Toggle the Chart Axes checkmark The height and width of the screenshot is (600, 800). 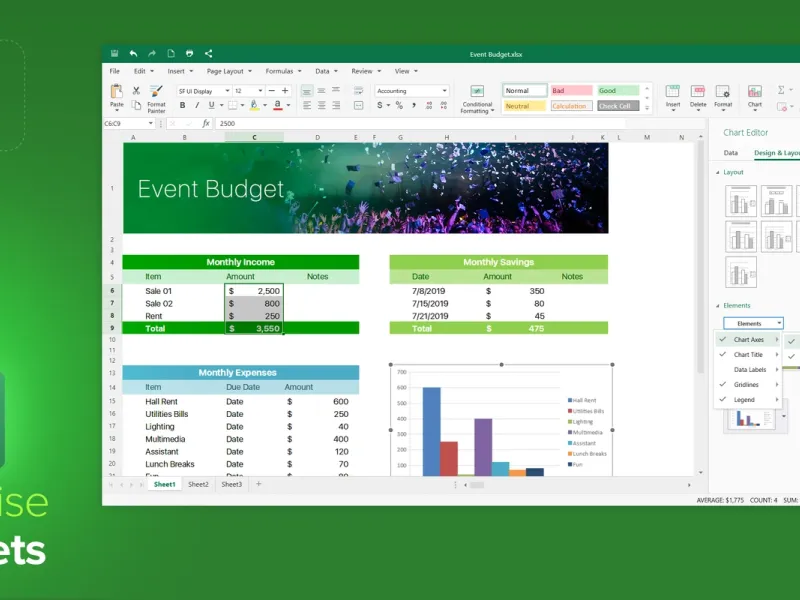click(x=723, y=339)
